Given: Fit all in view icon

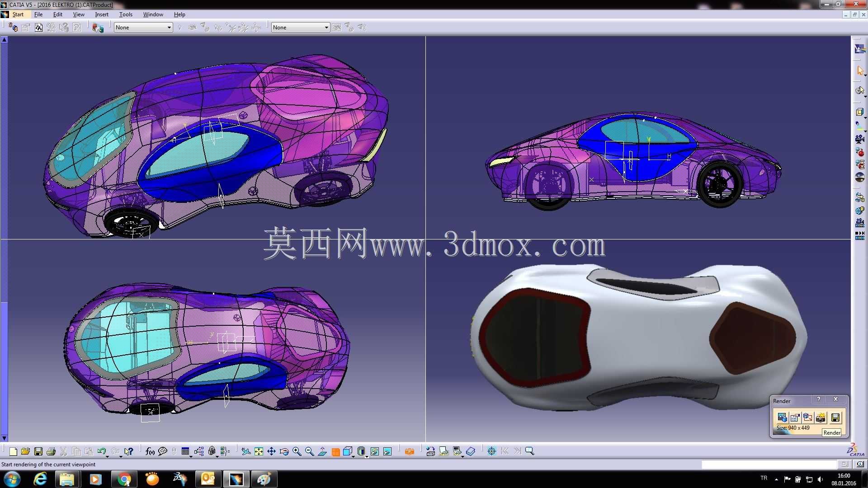Looking at the screenshot, I should pyautogui.click(x=259, y=451).
